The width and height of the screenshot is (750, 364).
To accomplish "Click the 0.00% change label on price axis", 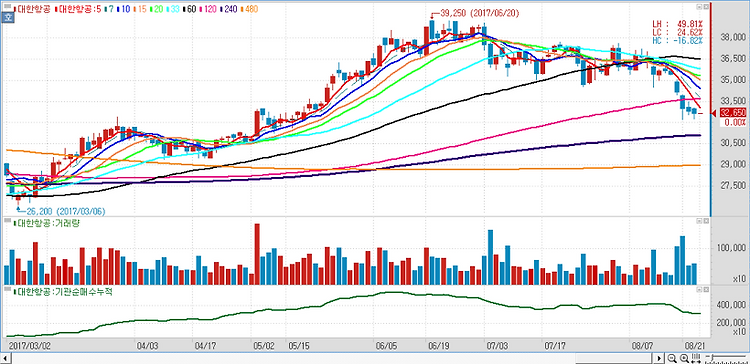I will point(736,122).
